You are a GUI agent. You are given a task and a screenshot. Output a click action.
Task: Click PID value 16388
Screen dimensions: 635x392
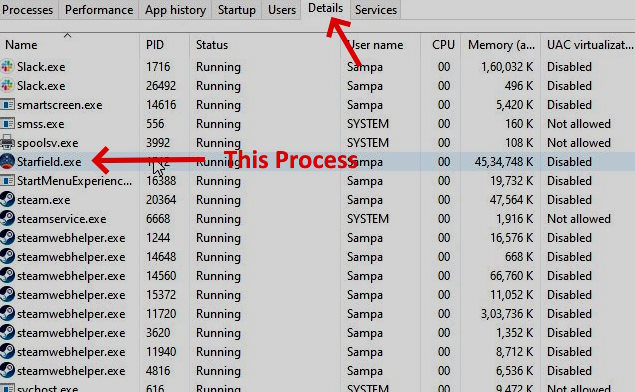coord(161,181)
